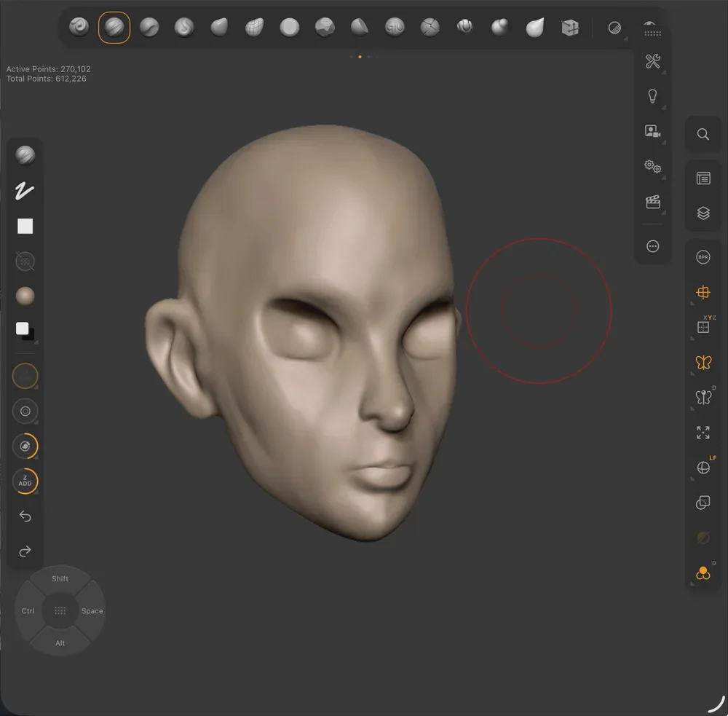Open the stacked layers panel
This screenshot has height=716, width=728.
(x=703, y=213)
